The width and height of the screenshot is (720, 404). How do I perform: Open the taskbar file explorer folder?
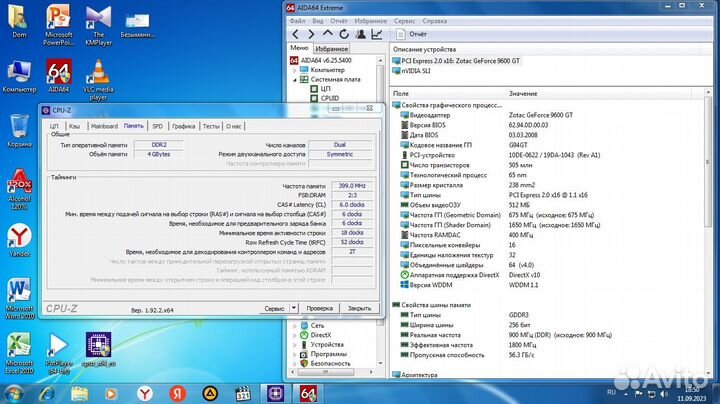79,393
